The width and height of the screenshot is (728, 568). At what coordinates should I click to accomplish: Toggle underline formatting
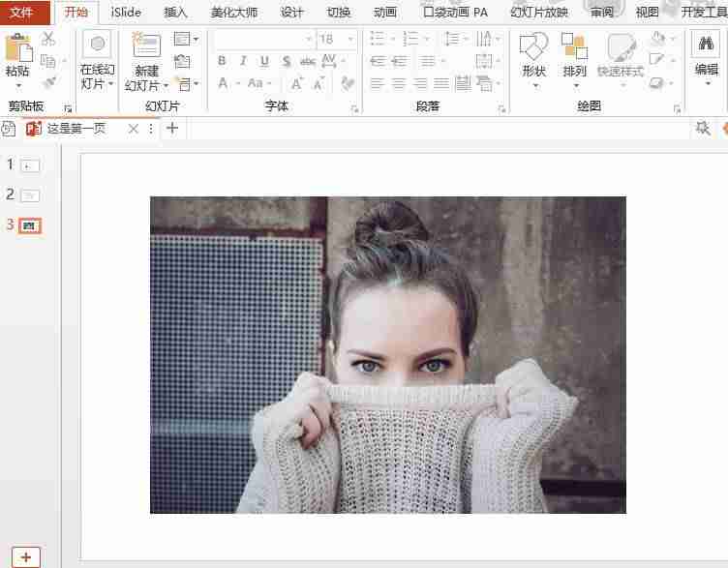click(x=264, y=60)
